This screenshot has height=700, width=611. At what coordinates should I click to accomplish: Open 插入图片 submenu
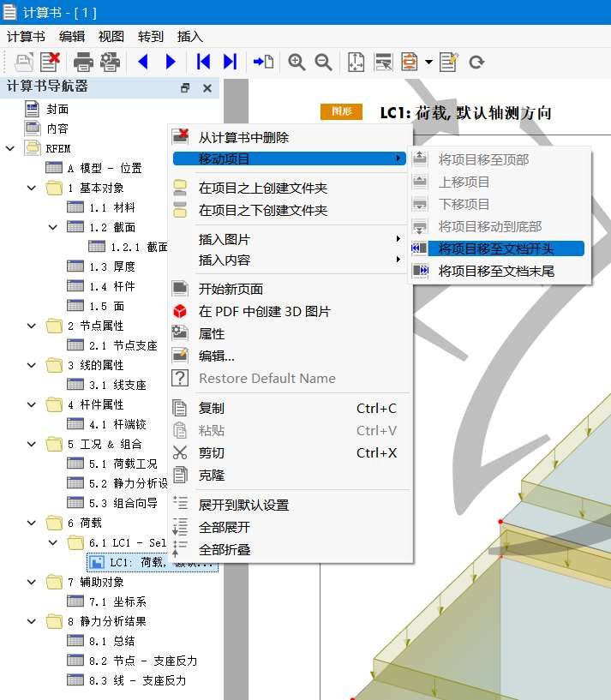(x=289, y=239)
